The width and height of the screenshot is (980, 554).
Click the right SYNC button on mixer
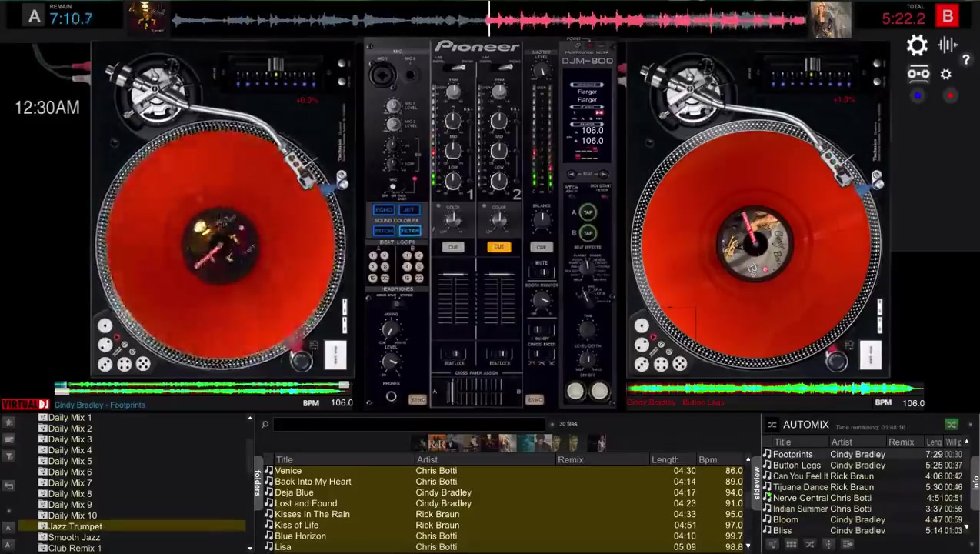click(535, 399)
